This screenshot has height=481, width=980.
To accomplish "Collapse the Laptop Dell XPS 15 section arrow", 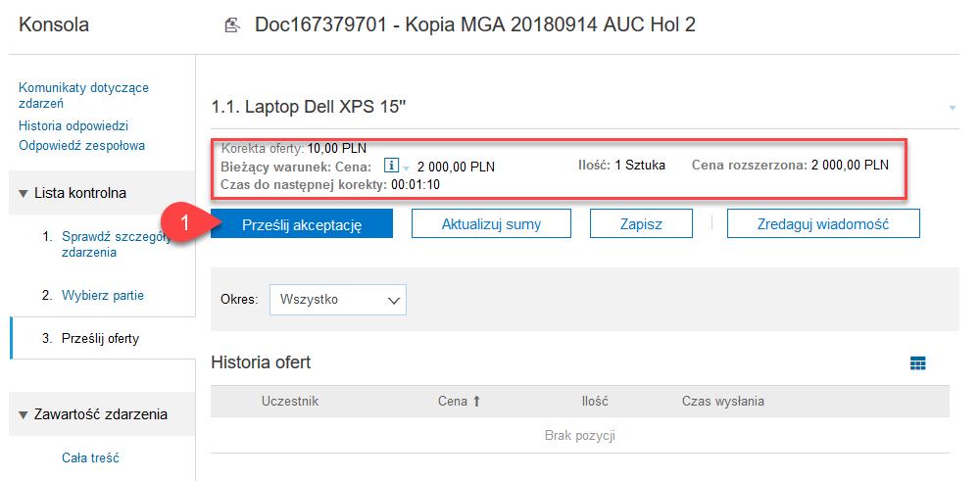I will pyautogui.click(x=953, y=108).
